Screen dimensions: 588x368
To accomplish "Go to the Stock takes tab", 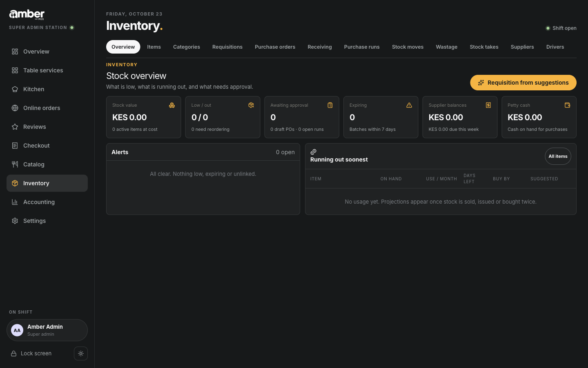I will [484, 47].
